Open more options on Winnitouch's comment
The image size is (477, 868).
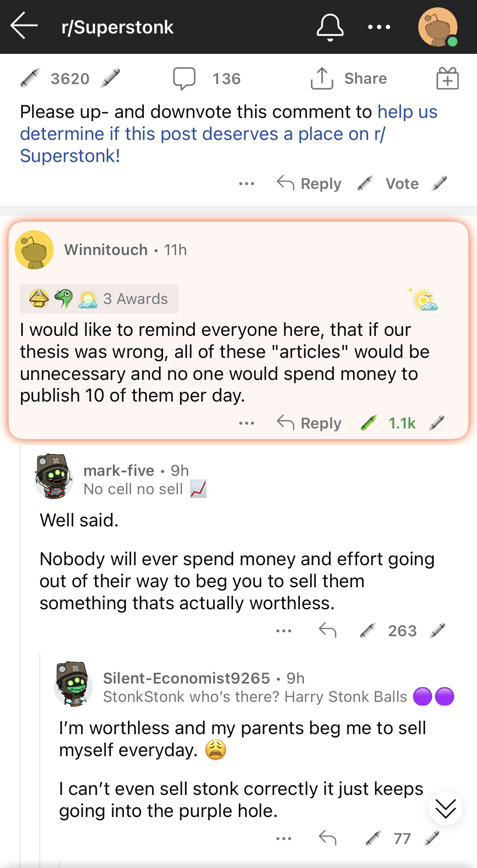[x=247, y=423]
